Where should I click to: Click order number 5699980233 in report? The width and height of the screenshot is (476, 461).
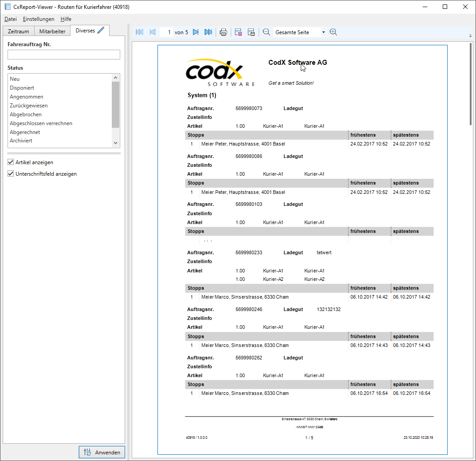(x=248, y=252)
